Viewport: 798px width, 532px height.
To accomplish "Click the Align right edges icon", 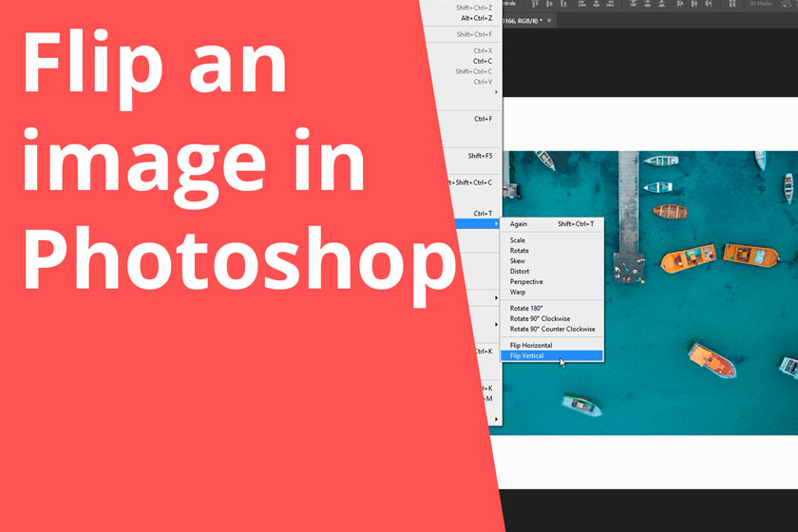I will pyautogui.click(x=610, y=4).
